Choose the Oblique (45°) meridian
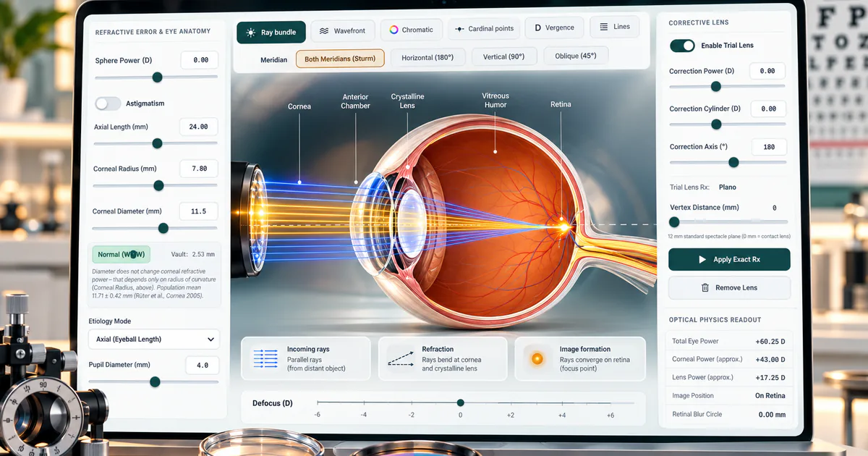 tap(576, 56)
